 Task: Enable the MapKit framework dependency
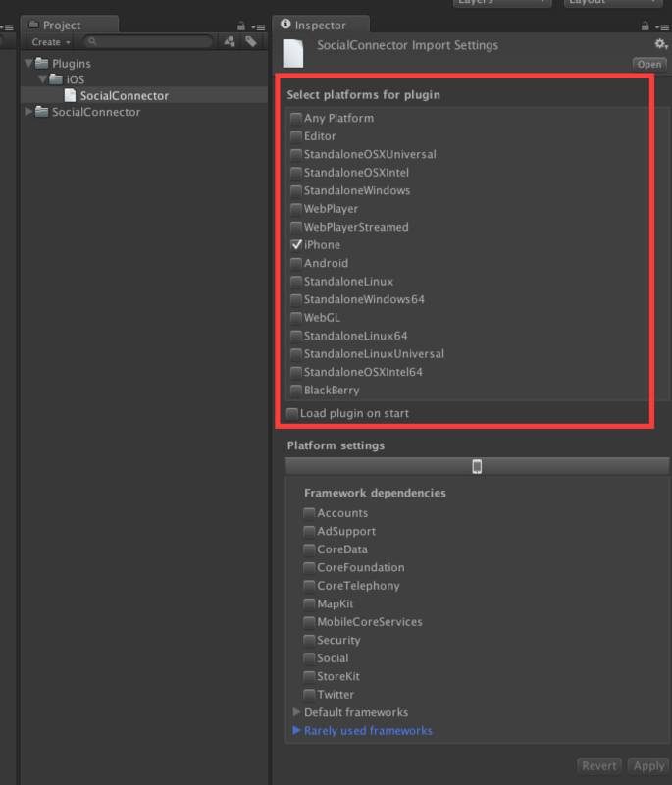click(x=309, y=603)
